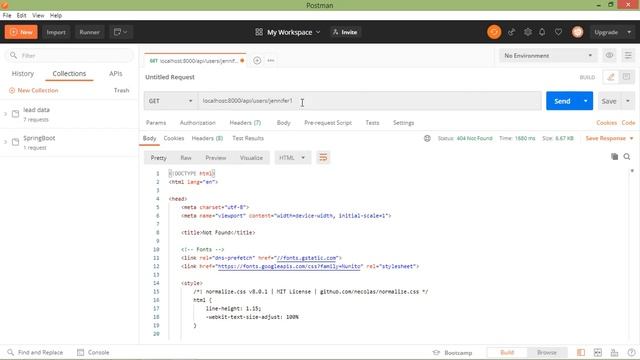Open the HTTP method GET dropdown
Image resolution: width=640 pixels, height=360 pixels.
[x=171, y=101]
